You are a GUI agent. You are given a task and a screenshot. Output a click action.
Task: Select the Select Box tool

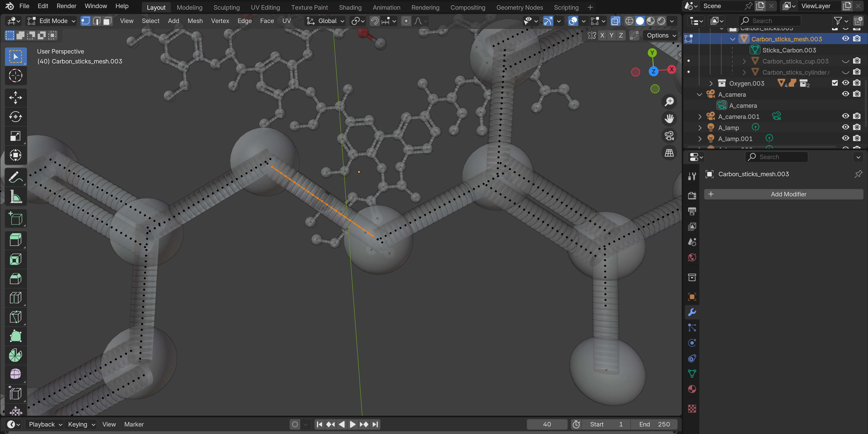click(16, 56)
